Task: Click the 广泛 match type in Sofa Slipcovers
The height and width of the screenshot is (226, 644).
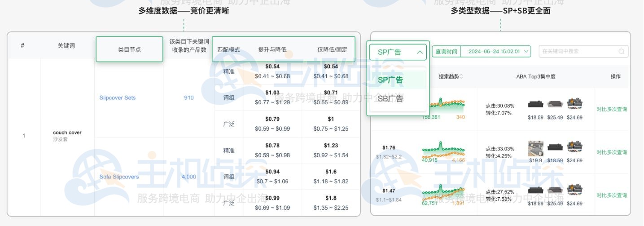Action: [229, 203]
